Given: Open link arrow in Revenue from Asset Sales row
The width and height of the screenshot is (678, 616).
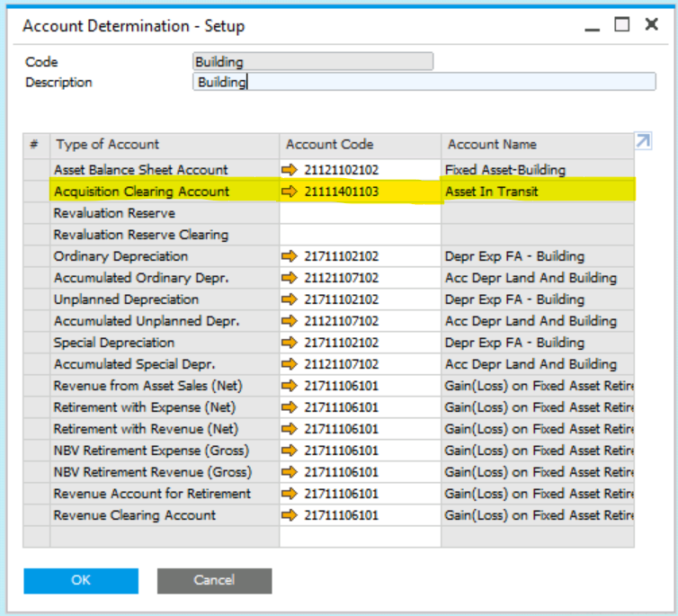Looking at the screenshot, I should point(290,386).
